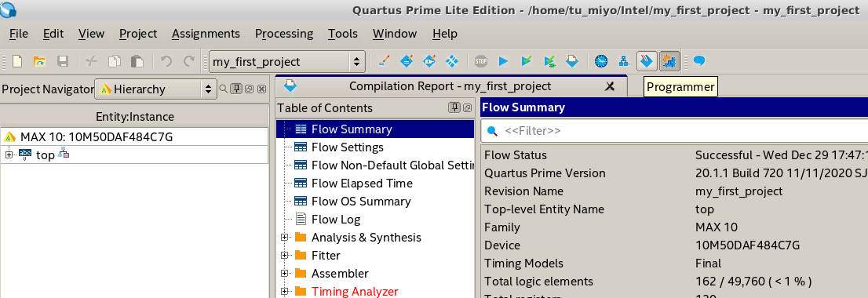
Task: Toggle pin on Table of Contents pane
Action: tap(454, 107)
